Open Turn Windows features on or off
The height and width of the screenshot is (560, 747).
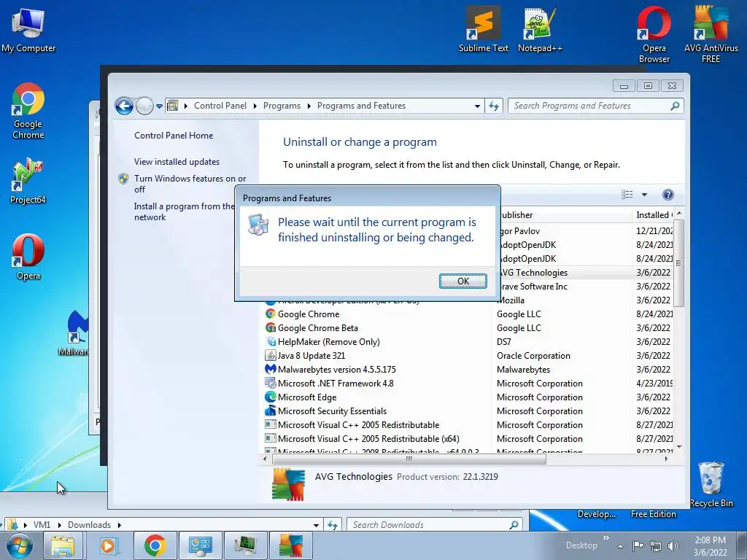(190, 184)
